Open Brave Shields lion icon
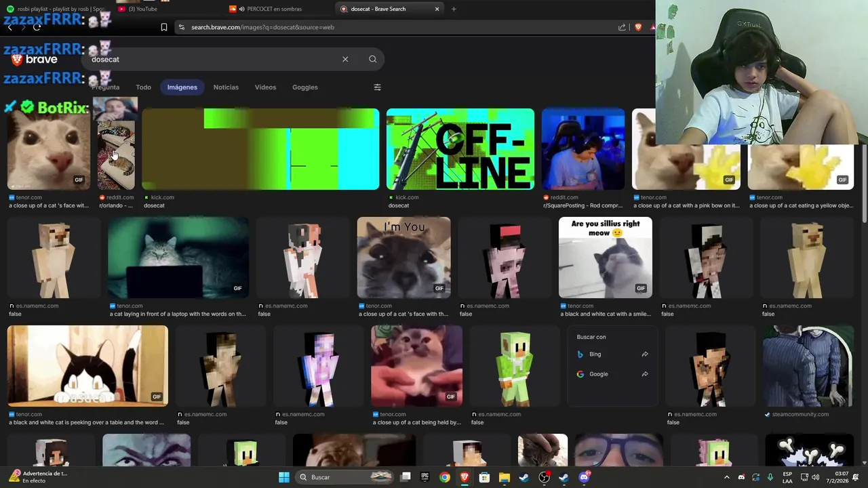 point(638,27)
